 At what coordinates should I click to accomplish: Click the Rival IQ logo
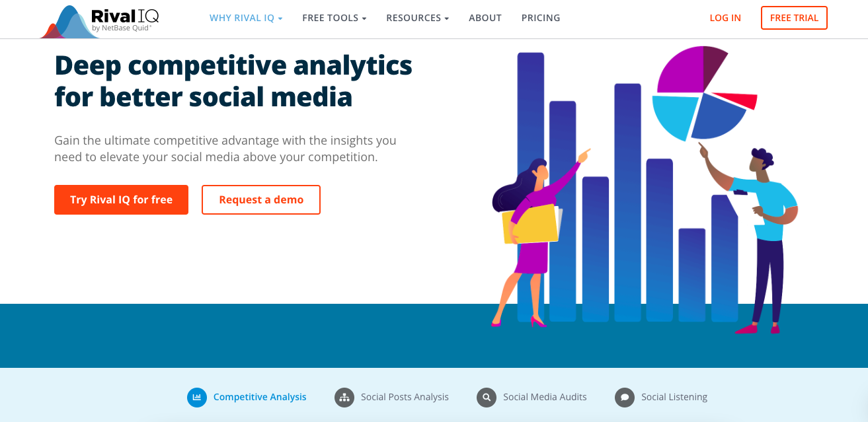(x=100, y=20)
